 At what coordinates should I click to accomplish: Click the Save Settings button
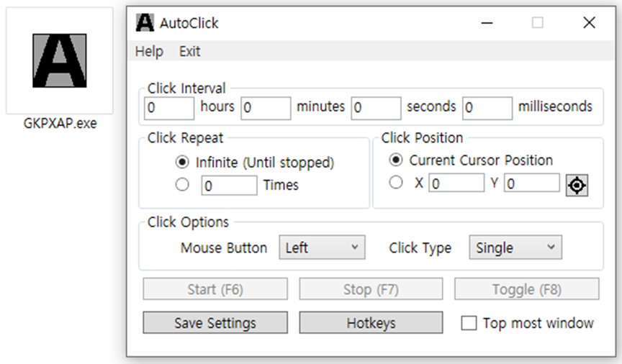click(215, 322)
